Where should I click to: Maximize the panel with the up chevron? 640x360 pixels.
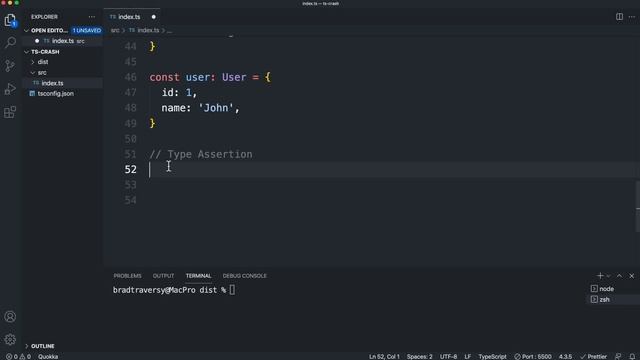pyautogui.click(x=619, y=276)
